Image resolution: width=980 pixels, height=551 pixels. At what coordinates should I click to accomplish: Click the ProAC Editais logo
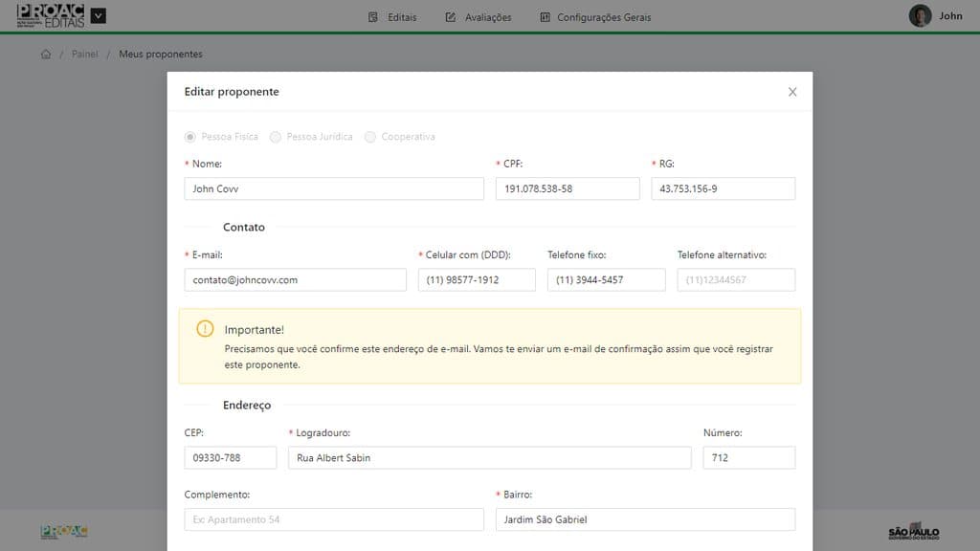(x=51, y=15)
